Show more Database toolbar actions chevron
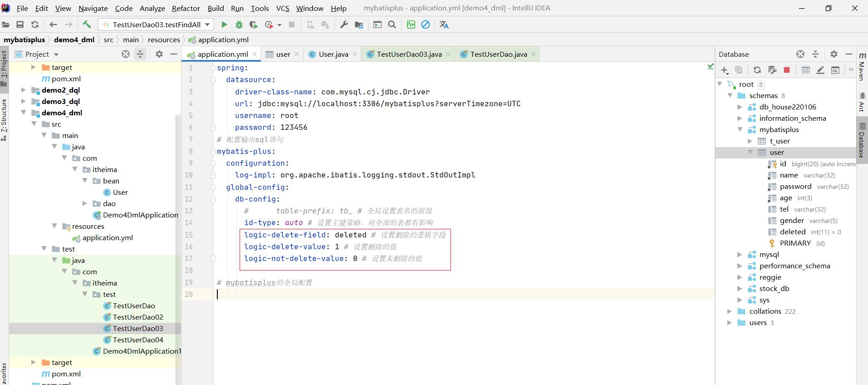 tap(851, 70)
